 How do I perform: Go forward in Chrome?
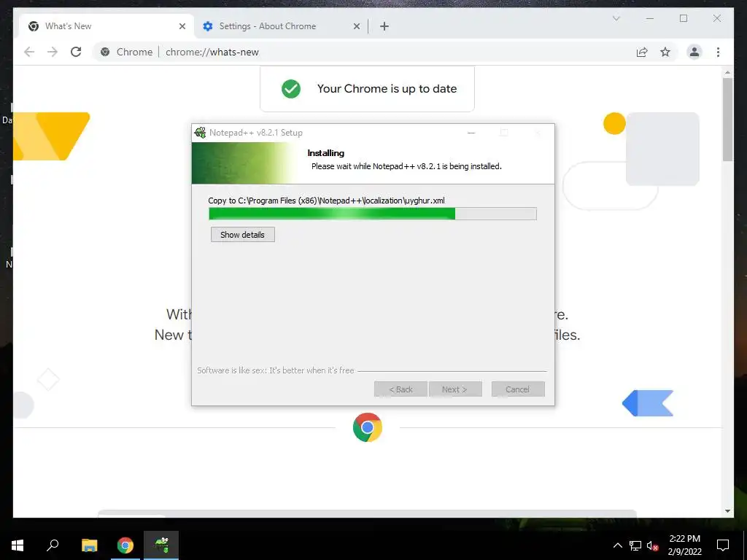pos(53,52)
